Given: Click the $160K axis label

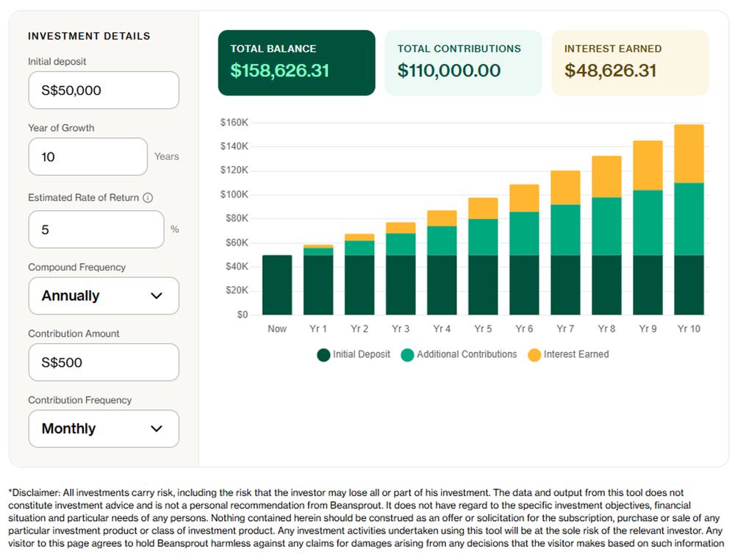Looking at the screenshot, I should coord(234,123).
